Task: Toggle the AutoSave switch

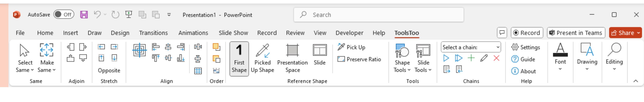Action: (x=64, y=14)
